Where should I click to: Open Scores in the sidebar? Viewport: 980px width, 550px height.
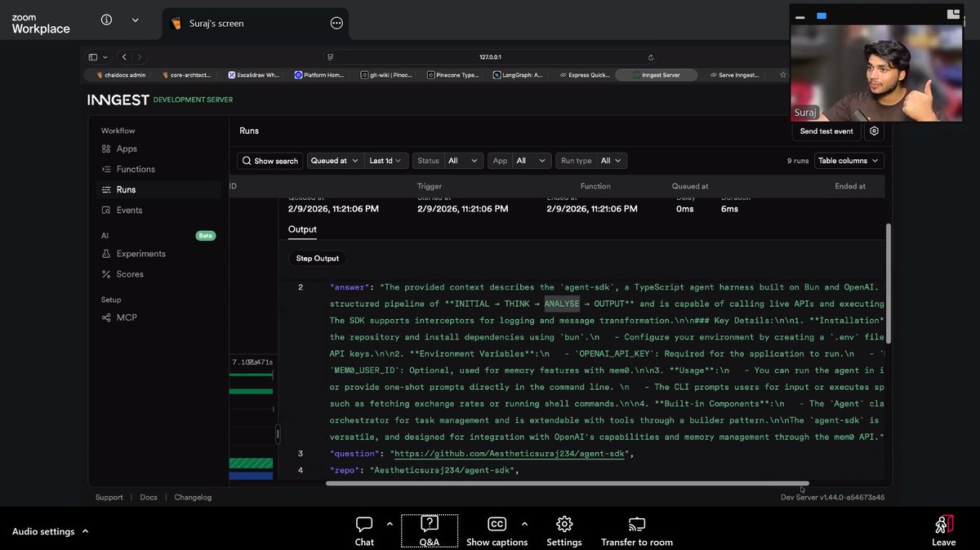pos(130,274)
